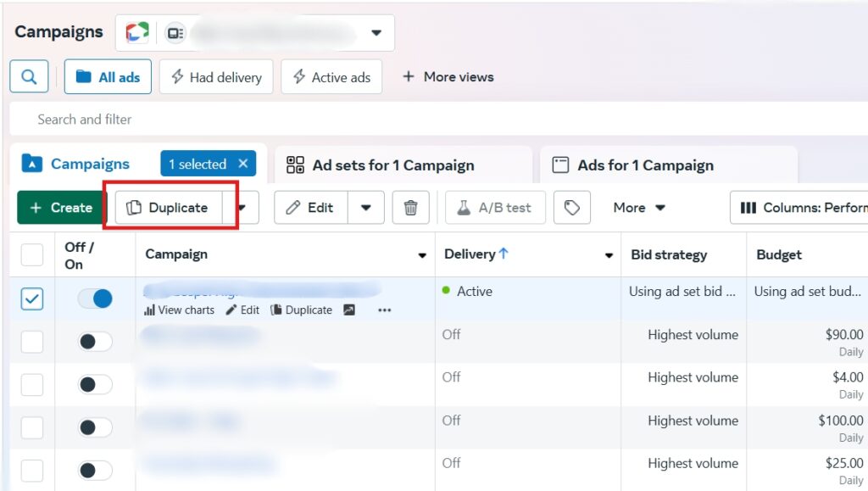Open the three-dots menu in campaign row
The height and width of the screenshot is (491, 868).
point(385,310)
